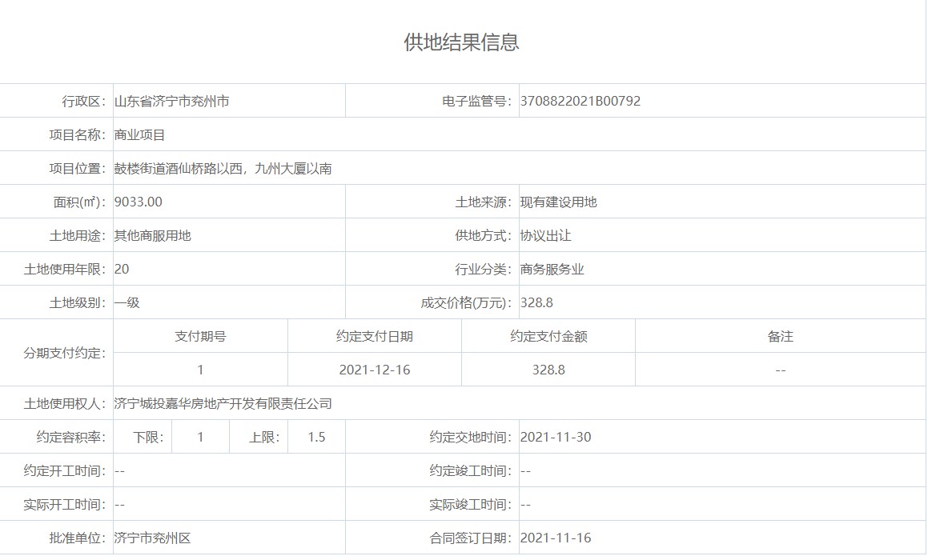Image resolution: width=928 pixels, height=560 pixels.
Task: Select the land use value 其他商服用地
Action: coord(153,236)
